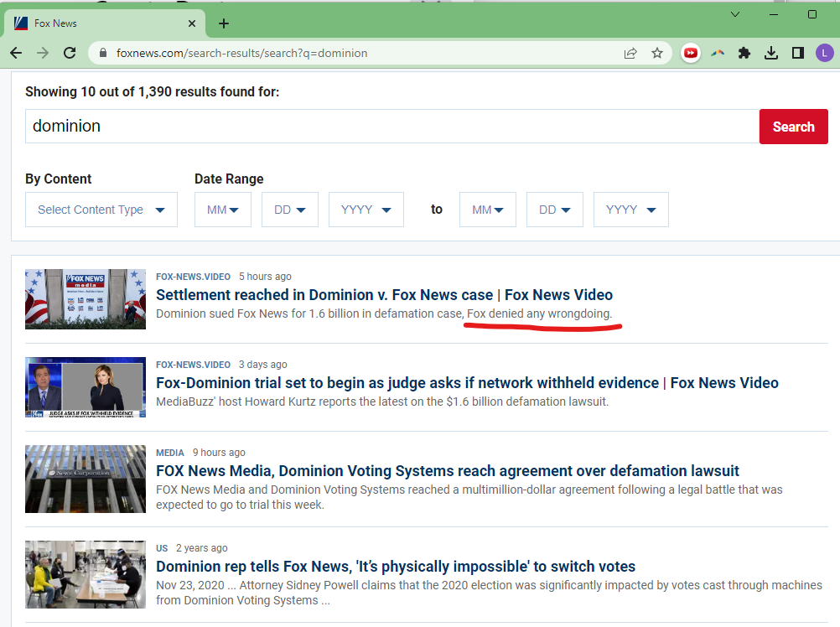Click the 'Date Range' label

(x=229, y=179)
